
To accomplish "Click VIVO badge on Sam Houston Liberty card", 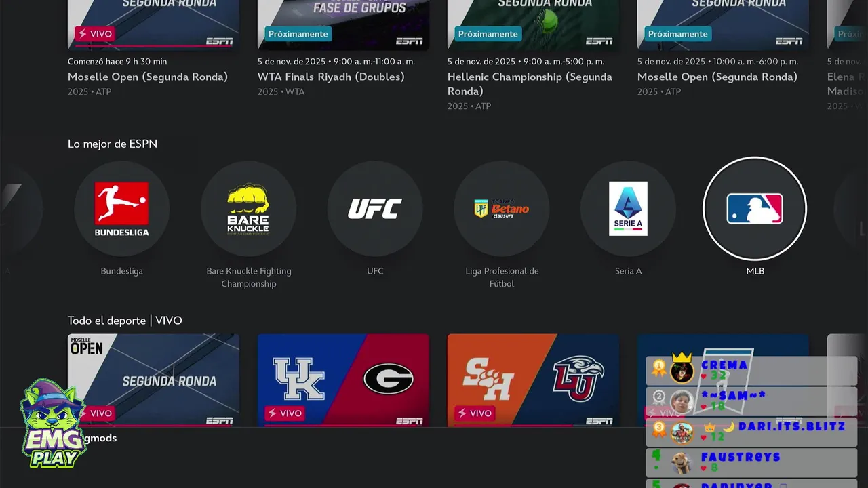I will pos(475,413).
